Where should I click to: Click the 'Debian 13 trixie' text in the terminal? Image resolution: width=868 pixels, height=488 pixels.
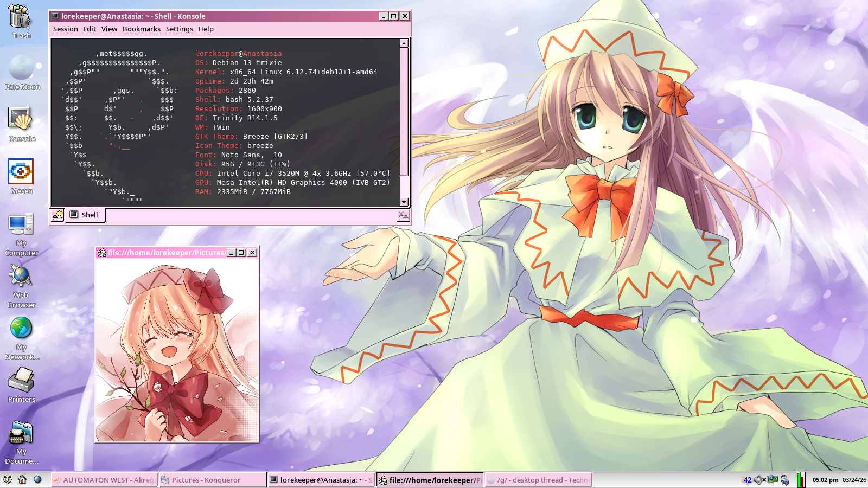point(247,63)
